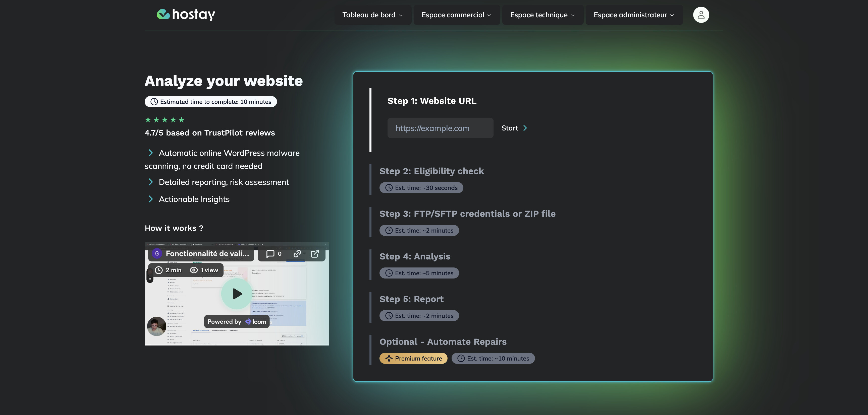
Task: Select Step 5: Report heading
Action: 412,299
